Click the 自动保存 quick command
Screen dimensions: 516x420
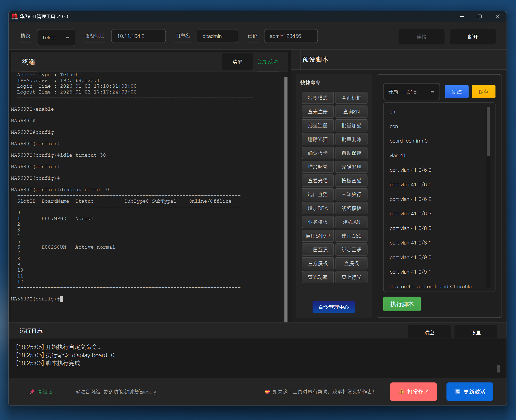(351, 153)
